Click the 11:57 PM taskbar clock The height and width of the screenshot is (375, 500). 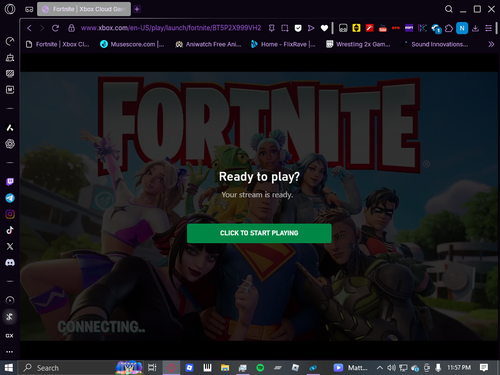tap(459, 367)
